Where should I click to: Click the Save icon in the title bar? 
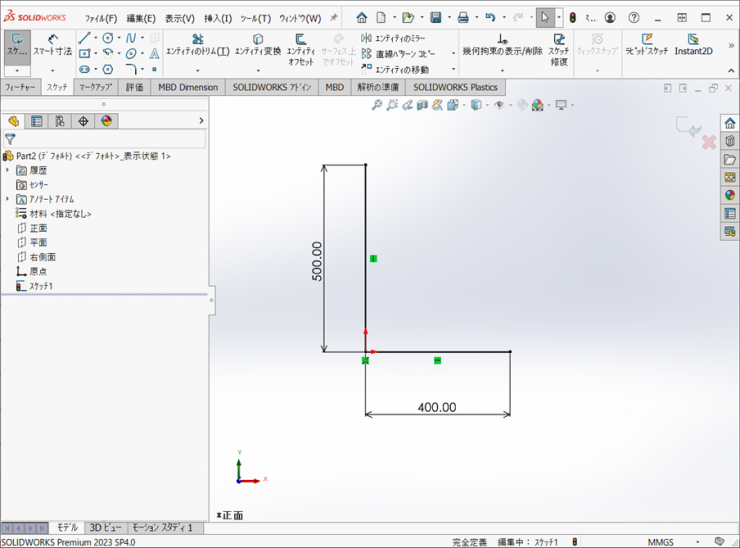click(x=436, y=18)
